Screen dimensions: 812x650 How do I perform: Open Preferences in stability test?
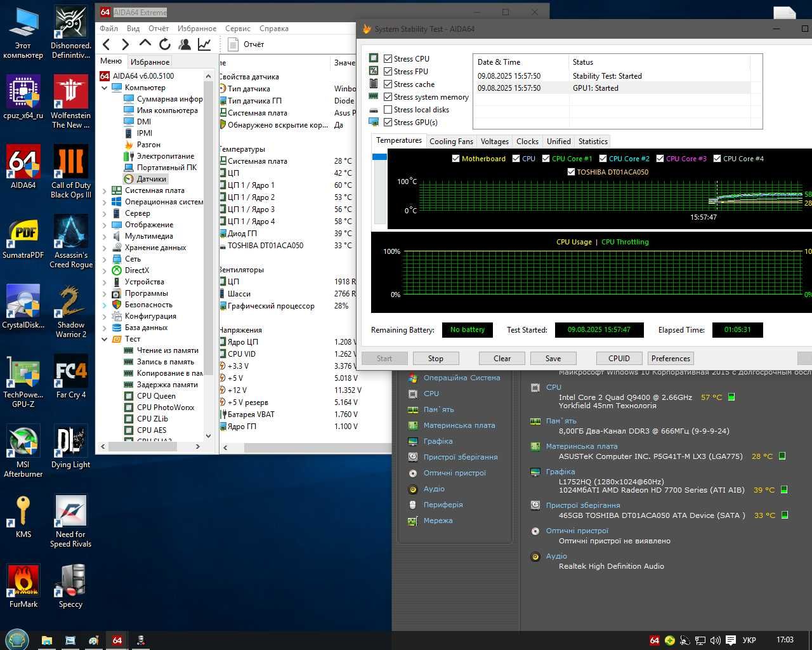671,359
